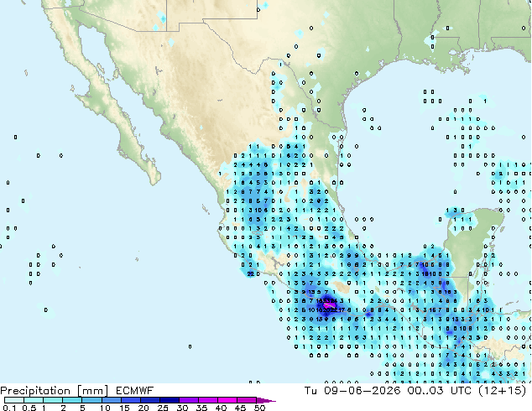The width and height of the screenshot is (532, 411).
Task: Click the legend swatch between 2 and 5
Action: pyautogui.click(x=72, y=400)
